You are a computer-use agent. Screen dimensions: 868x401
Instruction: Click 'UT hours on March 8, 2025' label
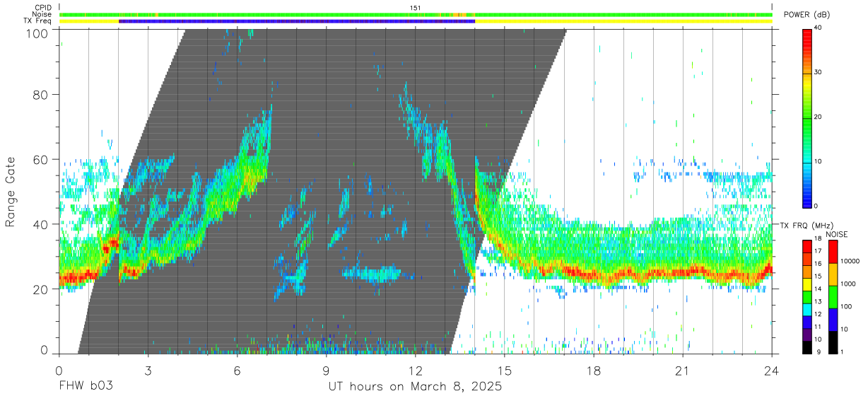click(415, 387)
